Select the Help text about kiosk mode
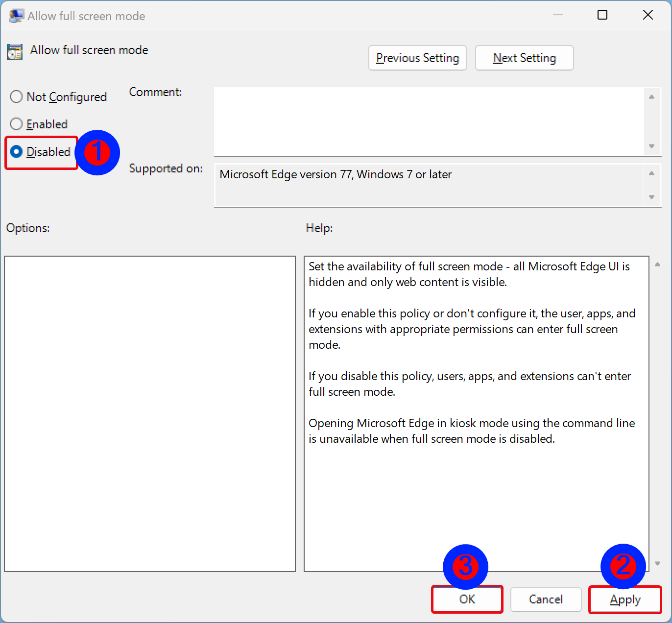This screenshot has height=623, width=672. (471, 431)
